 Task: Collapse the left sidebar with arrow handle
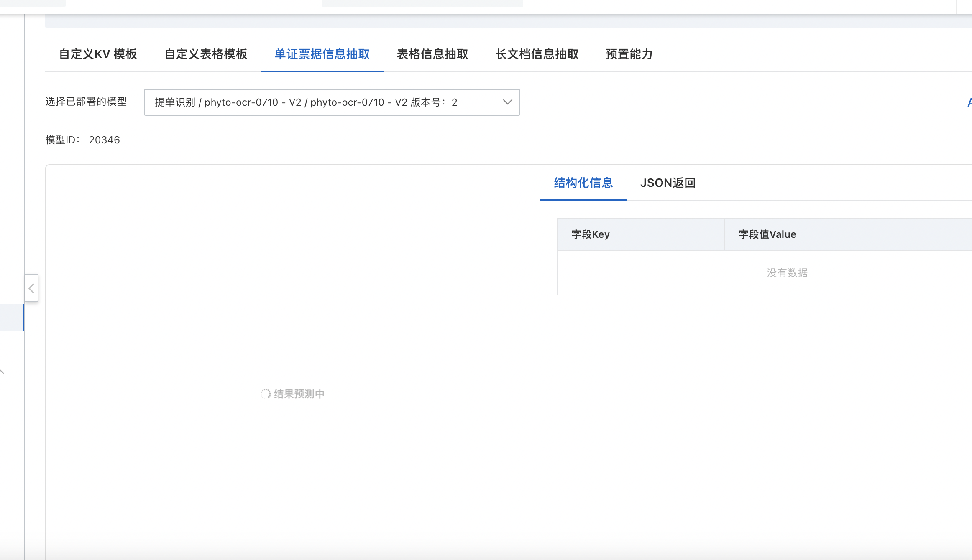(x=31, y=288)
